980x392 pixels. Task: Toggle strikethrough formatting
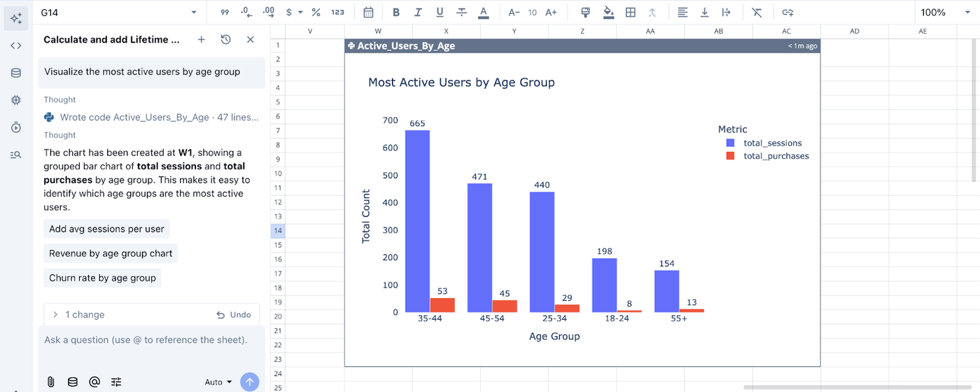pyautogui.click(x=461, y=13)
